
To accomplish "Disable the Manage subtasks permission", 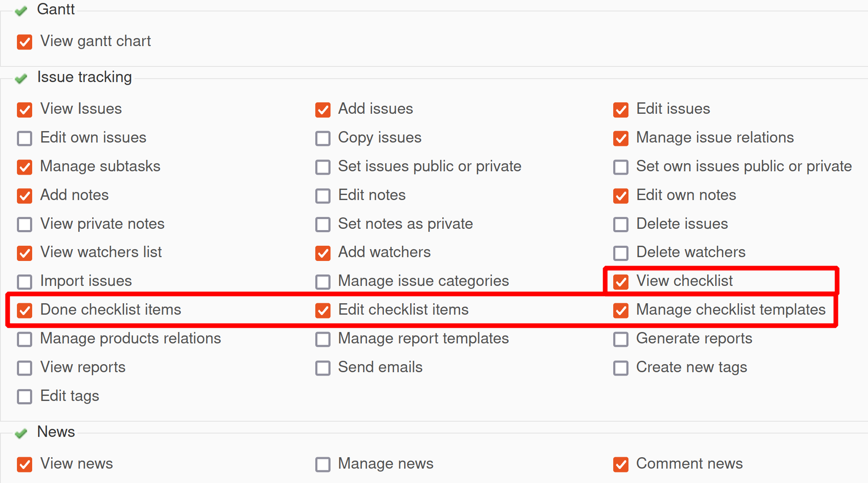I will 25,167.
